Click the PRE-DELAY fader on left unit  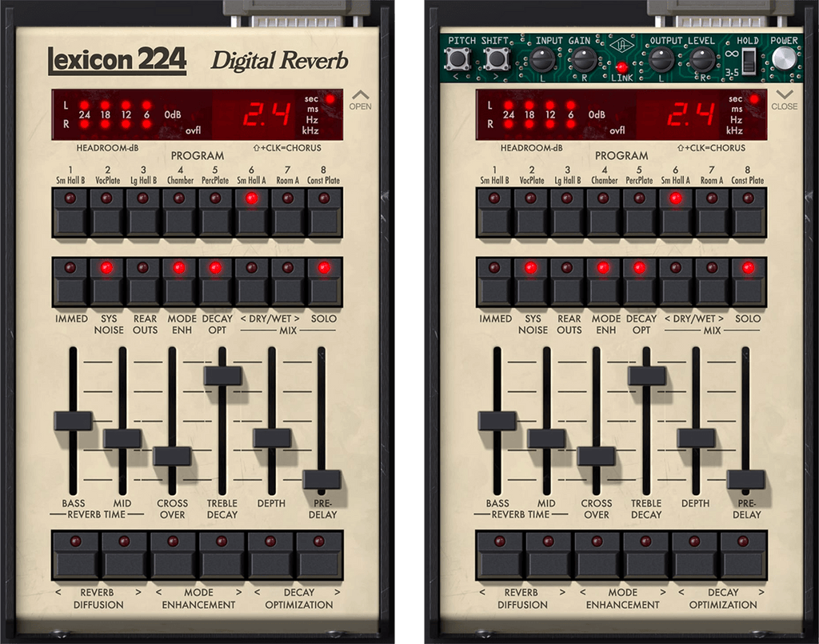(322, 479)
